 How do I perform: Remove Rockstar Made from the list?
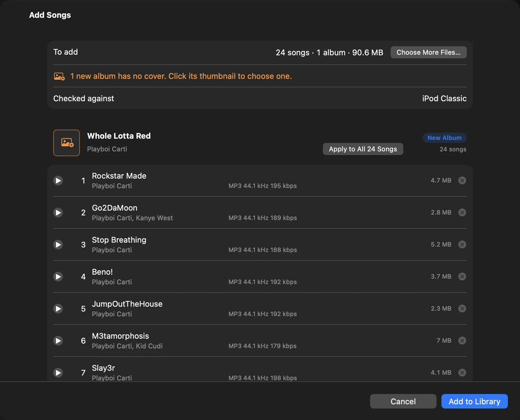pyautogui.click(x=462, y=180)
